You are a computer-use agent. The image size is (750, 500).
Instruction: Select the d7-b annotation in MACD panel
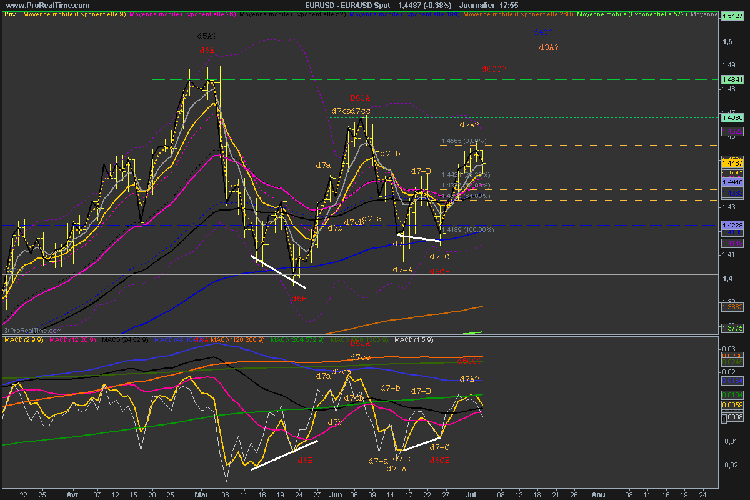pyautogui.click(x=390, y=387)
